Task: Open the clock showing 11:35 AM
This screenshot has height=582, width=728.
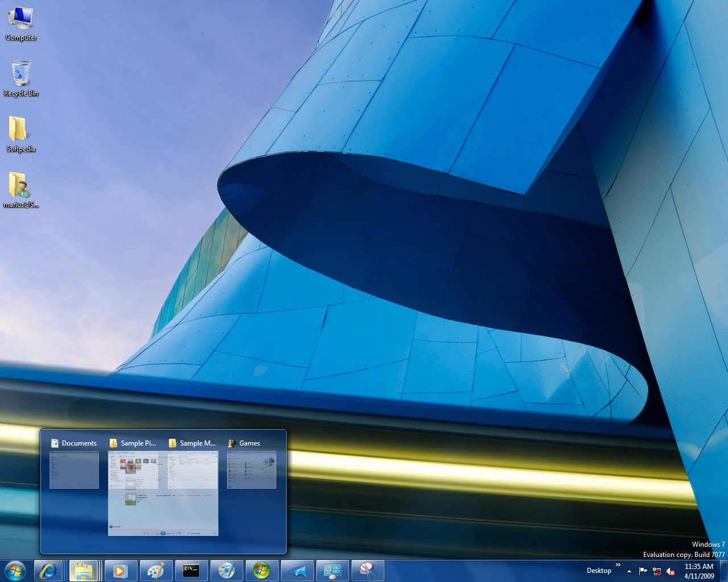Action: [x=699, y=571]
